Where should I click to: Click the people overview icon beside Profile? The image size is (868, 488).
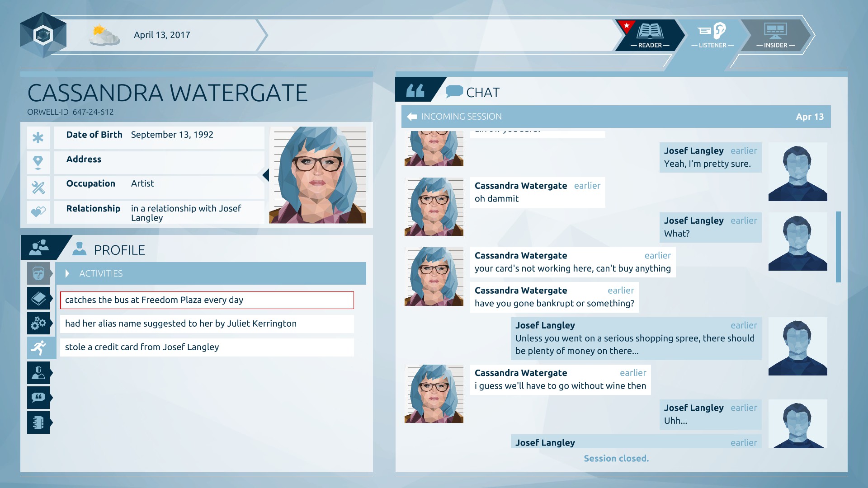point(39,248)
